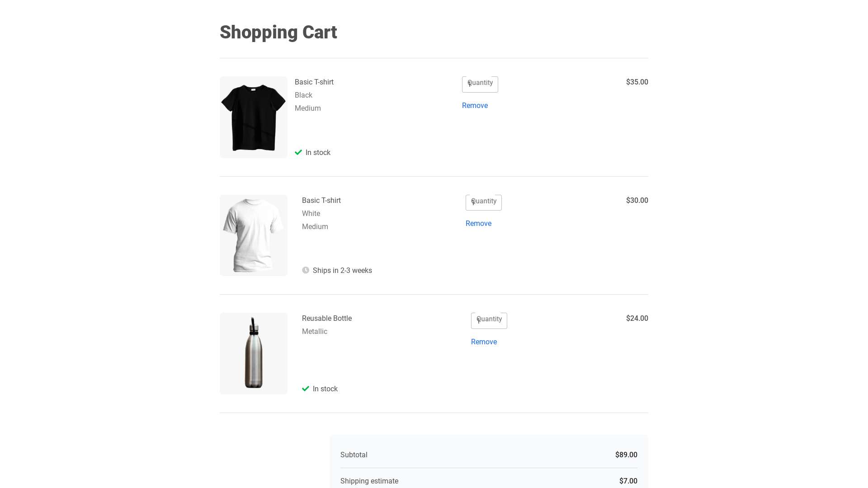The height and width of the screenshot is (488, 868).
Task: Click the $89.00 subtotal amount
Action: tap(626, 455)
